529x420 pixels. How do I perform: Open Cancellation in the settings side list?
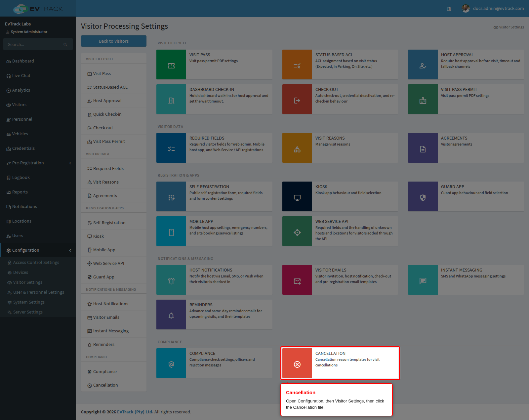(x=114, y=385)
